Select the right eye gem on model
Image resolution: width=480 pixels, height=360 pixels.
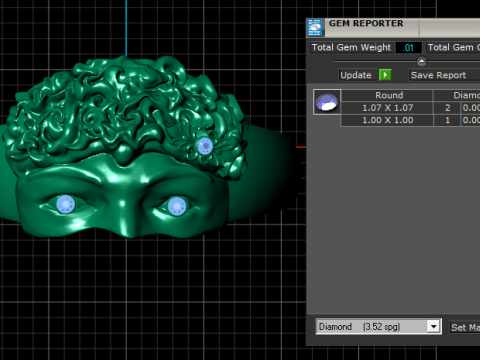click(x=177, y=206)
